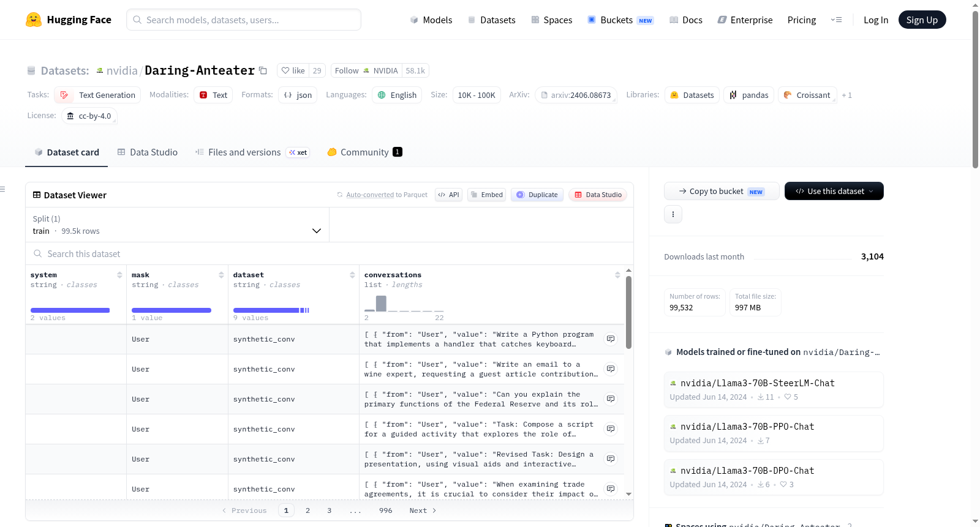Go to page 2 of dataset
The width and height of the screenshot is (980, 527).
click(307, 510)
